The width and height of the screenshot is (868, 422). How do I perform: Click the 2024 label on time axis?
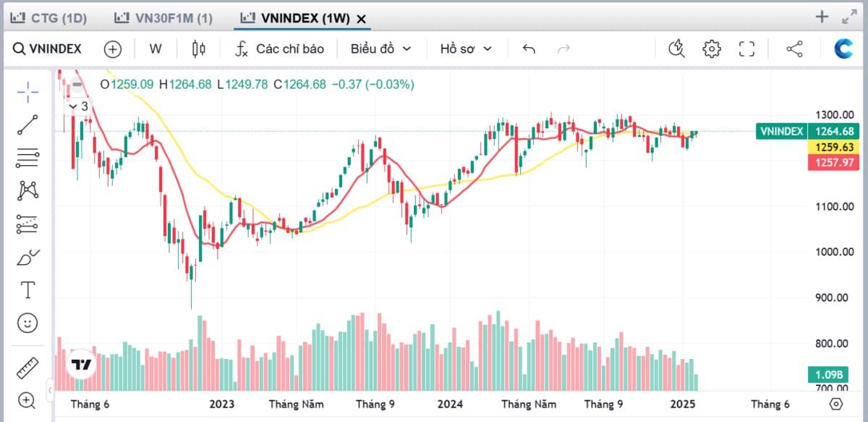451,404
